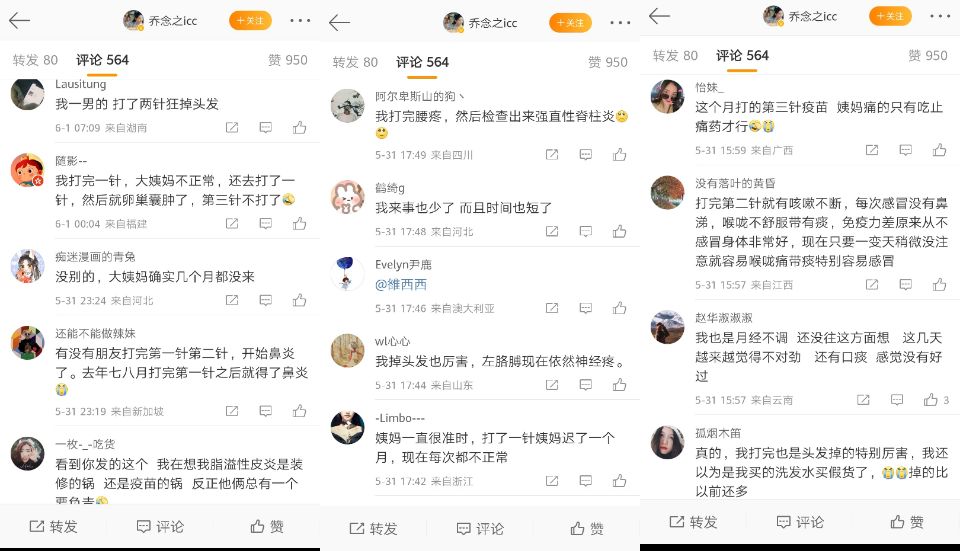Like 赵华淑淑's comment showing 3 likes
Viewport: 960px width, 551px height.
936,400
